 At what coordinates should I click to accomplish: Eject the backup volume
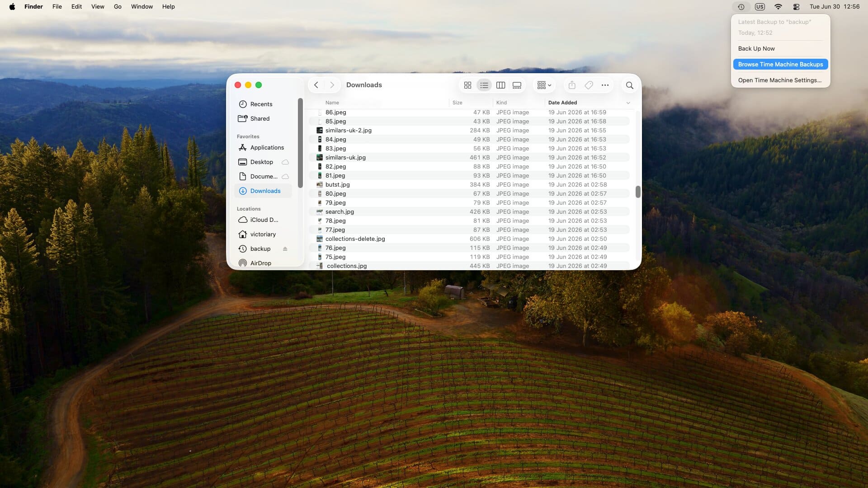[x=285, y=249]
